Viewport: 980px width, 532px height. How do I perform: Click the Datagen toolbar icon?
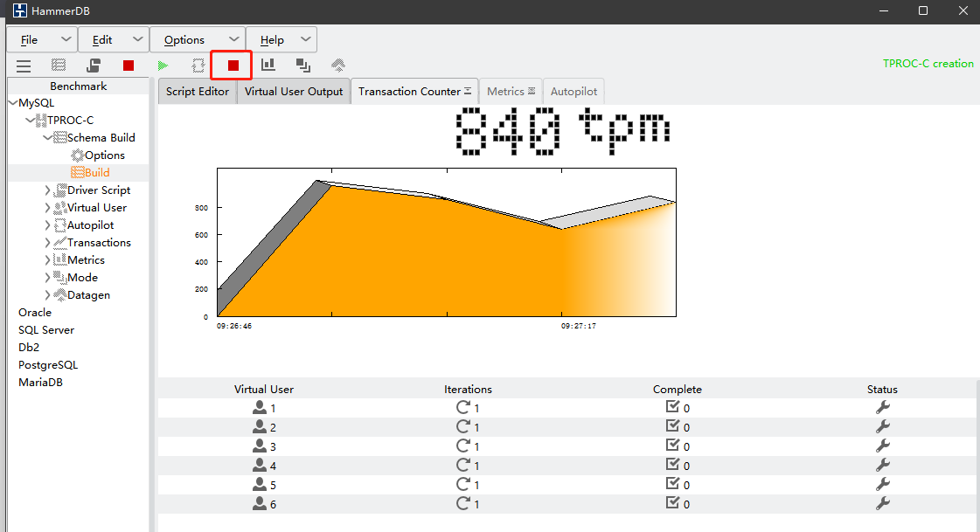point(338,65)
